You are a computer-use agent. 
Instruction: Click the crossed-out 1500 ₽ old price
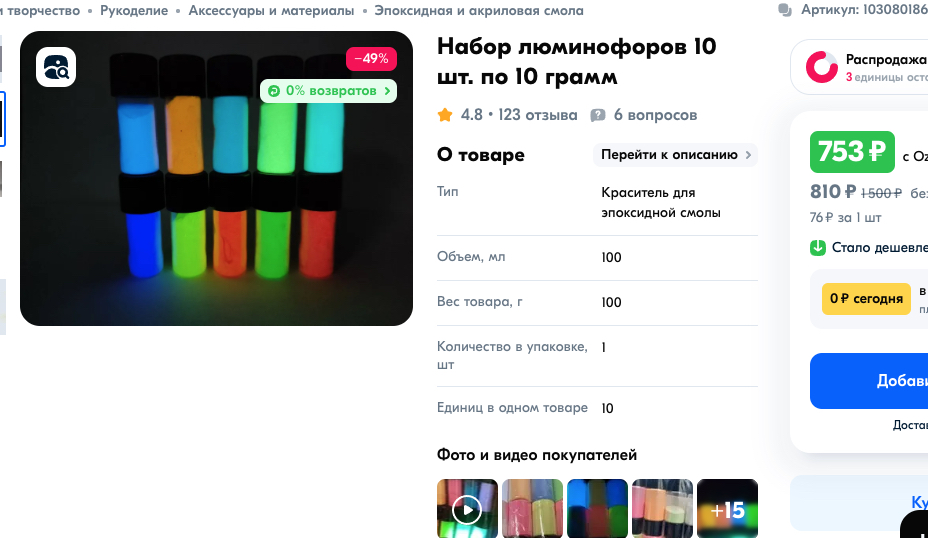click(x=881, y=193)
